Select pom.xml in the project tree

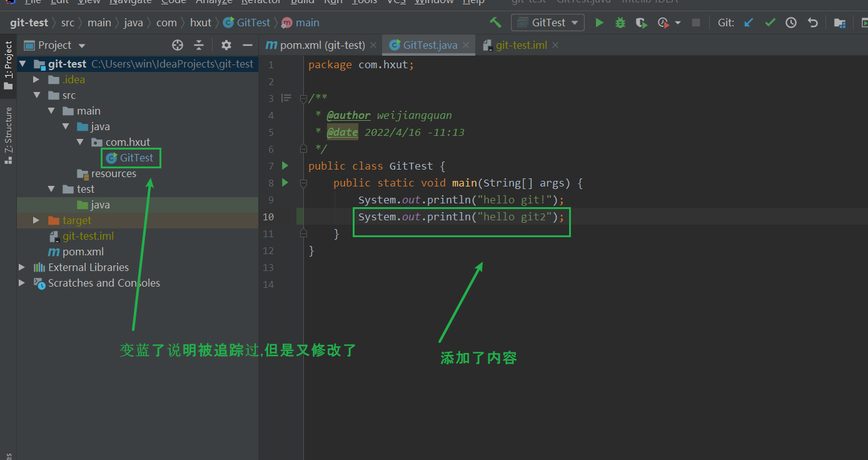(76, 252)
